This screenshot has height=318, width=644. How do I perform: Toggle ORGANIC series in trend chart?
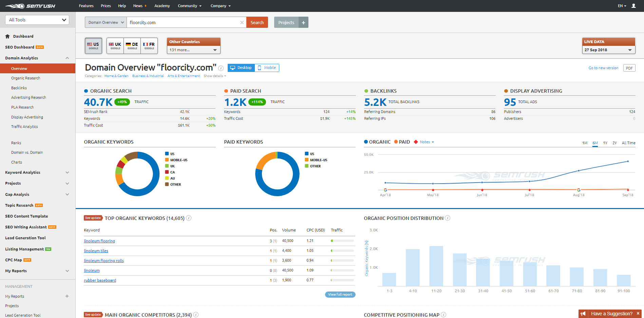377,142
